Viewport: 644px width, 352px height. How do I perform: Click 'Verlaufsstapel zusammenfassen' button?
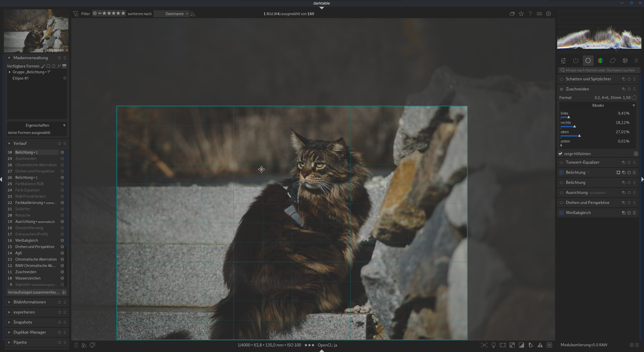click(x=33, y=292)
